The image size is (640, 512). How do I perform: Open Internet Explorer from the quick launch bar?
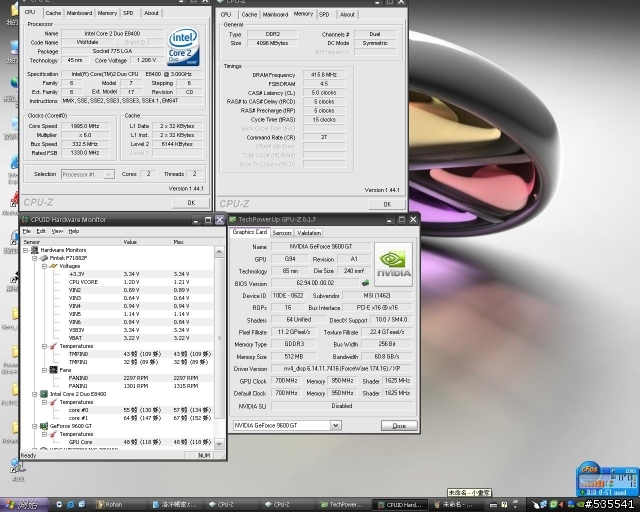click(70, 505)
